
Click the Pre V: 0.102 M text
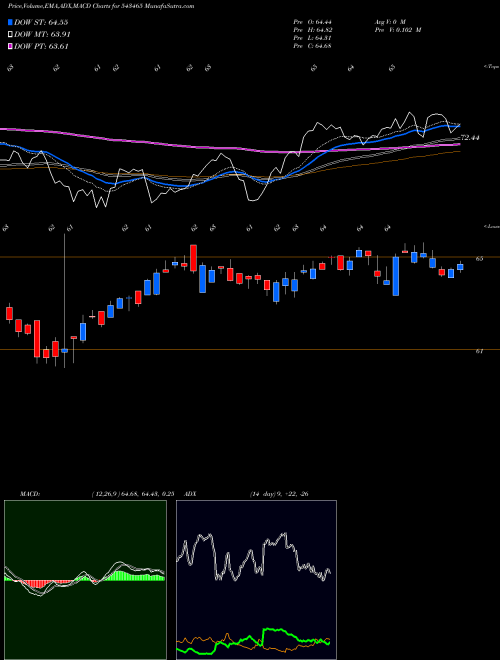(x=397, y=30)
